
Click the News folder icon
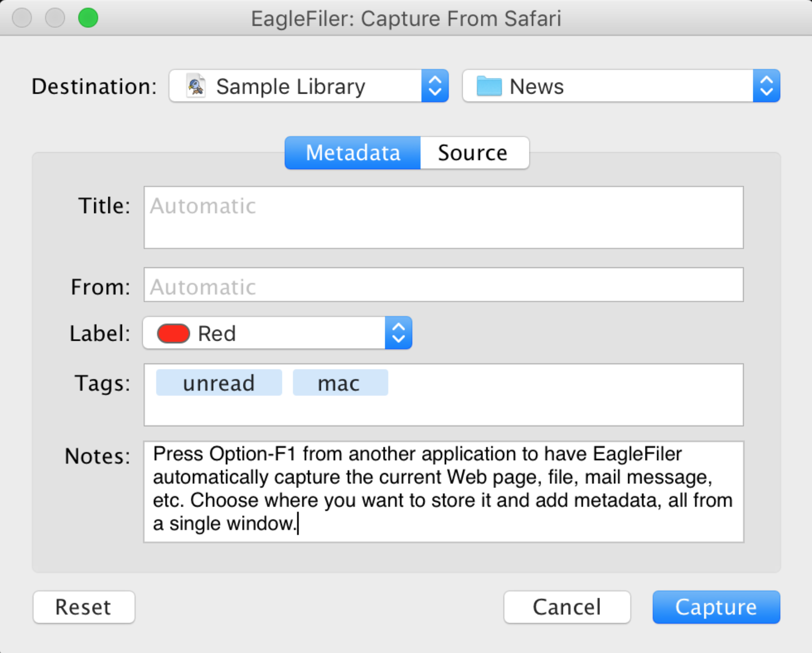(489, 86)
